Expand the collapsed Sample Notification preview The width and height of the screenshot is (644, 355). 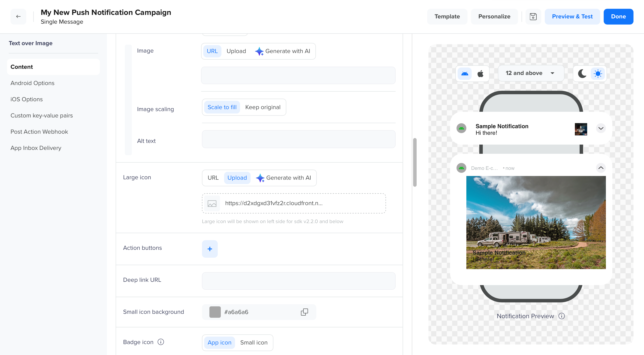[x=601, y=128]
